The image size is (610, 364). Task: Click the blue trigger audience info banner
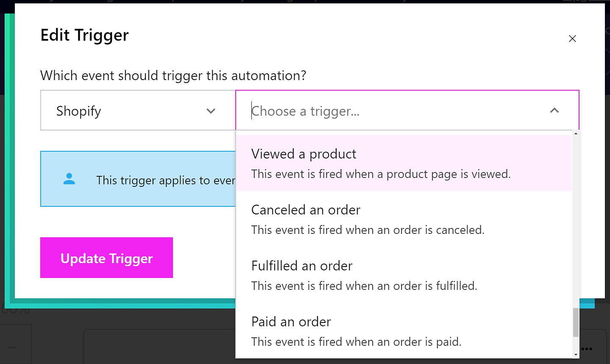pyautogui.click(x=148, y=179)
